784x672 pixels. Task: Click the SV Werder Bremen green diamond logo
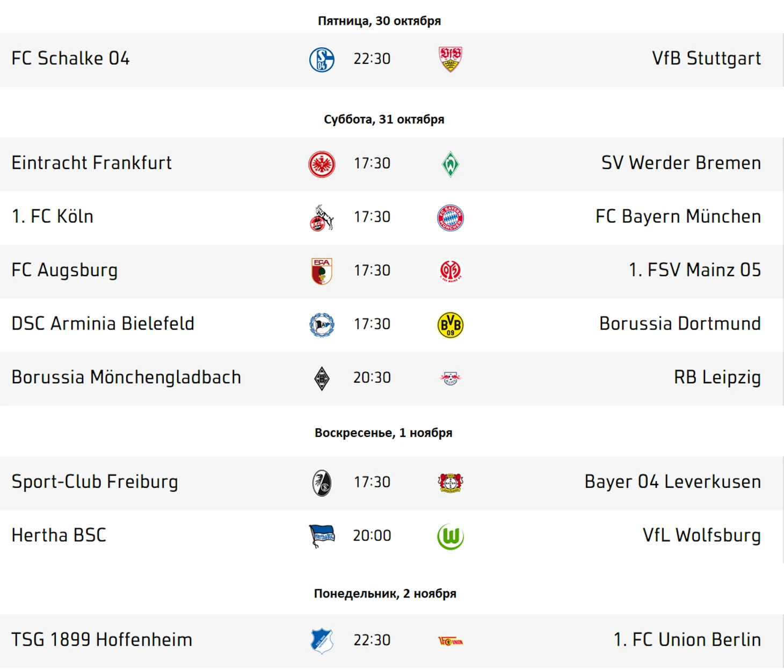point(450,164)
